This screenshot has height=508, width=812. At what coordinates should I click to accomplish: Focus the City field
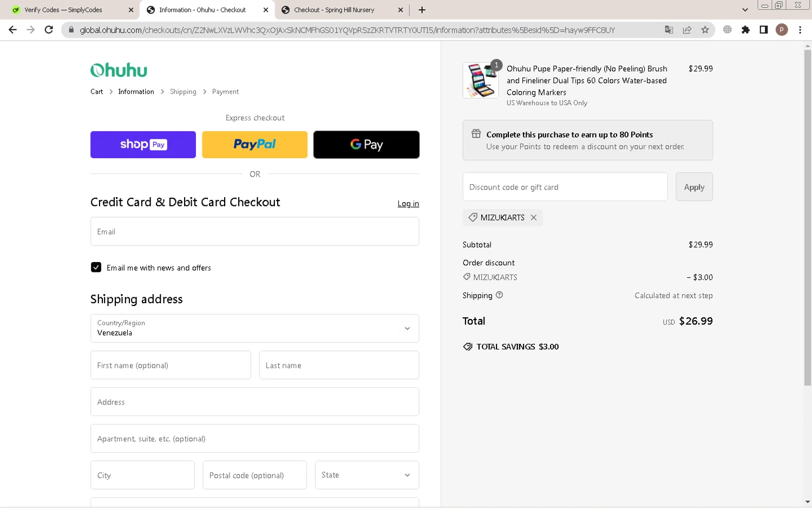142,475
